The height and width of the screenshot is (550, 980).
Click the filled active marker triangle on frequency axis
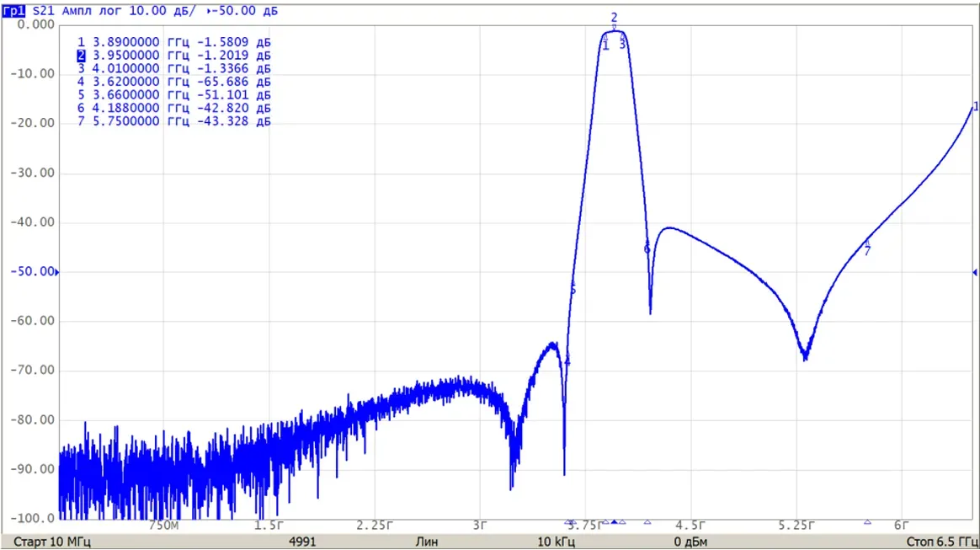pyautogui.click(x=615, y=522)
